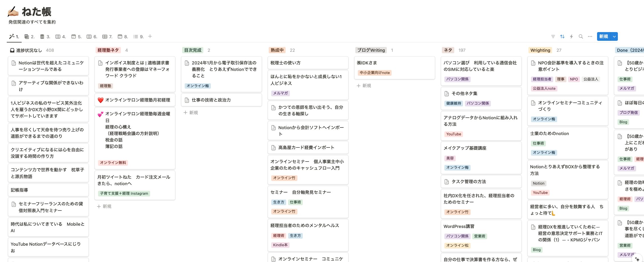Switch to view tab 1

click(x=14, y=37)
